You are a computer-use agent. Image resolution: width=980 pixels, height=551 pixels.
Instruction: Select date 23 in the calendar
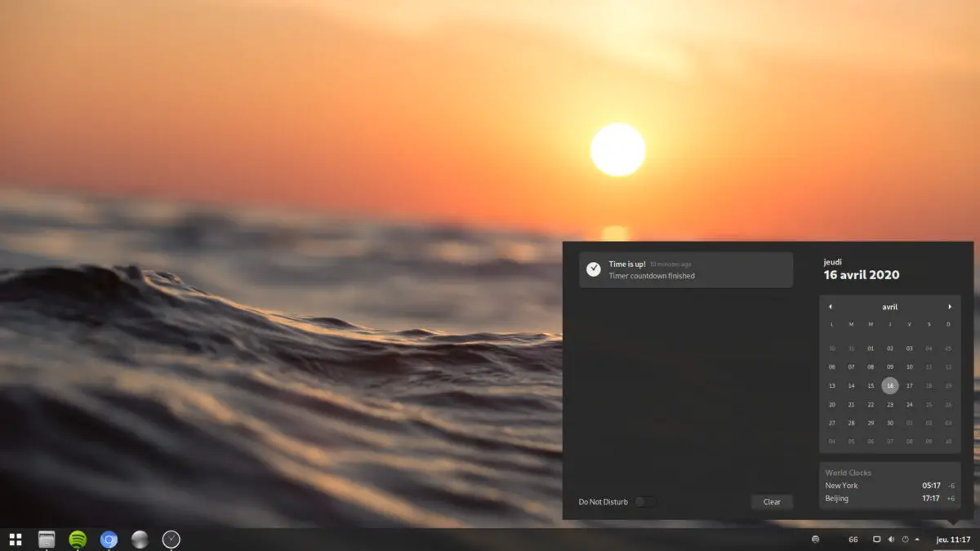[890, 404]
